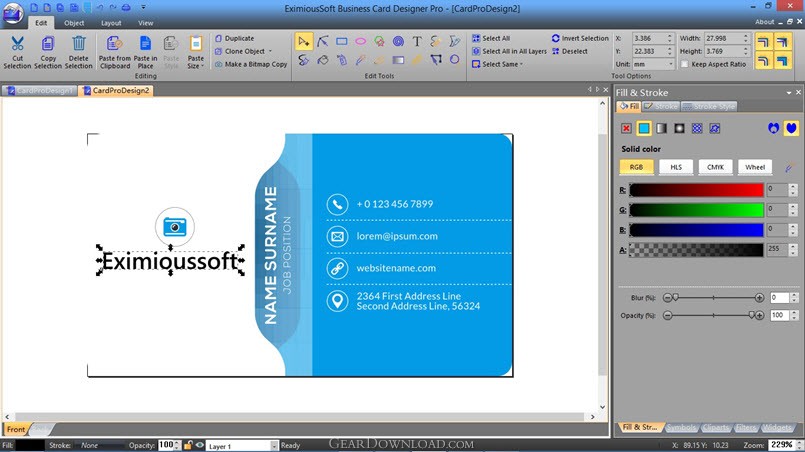
Task: Choose the radial gradient fill icon
Action: tap(679, 128)
